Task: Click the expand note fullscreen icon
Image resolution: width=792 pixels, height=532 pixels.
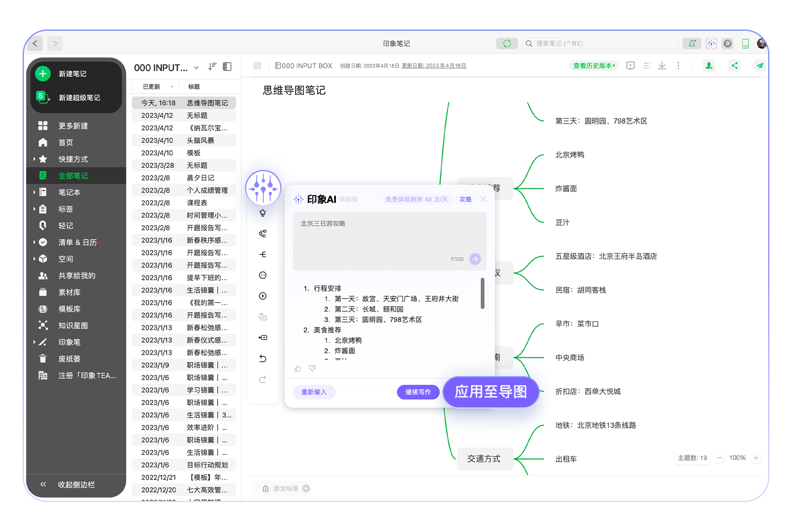Action: (x=257, y=66)
